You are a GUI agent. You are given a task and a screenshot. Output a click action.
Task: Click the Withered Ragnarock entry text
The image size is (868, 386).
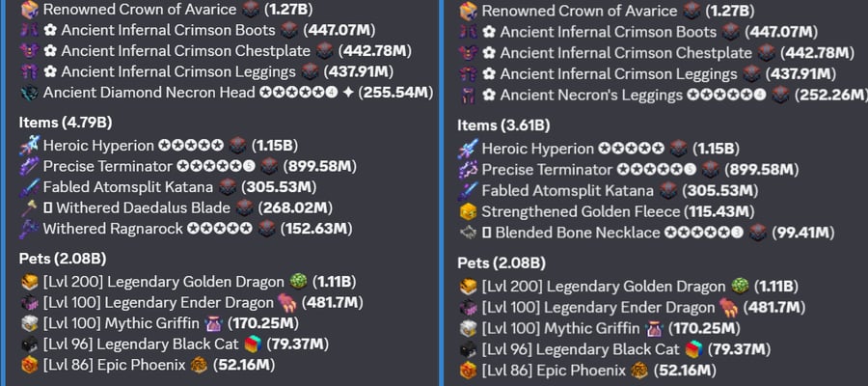[113, 229]
